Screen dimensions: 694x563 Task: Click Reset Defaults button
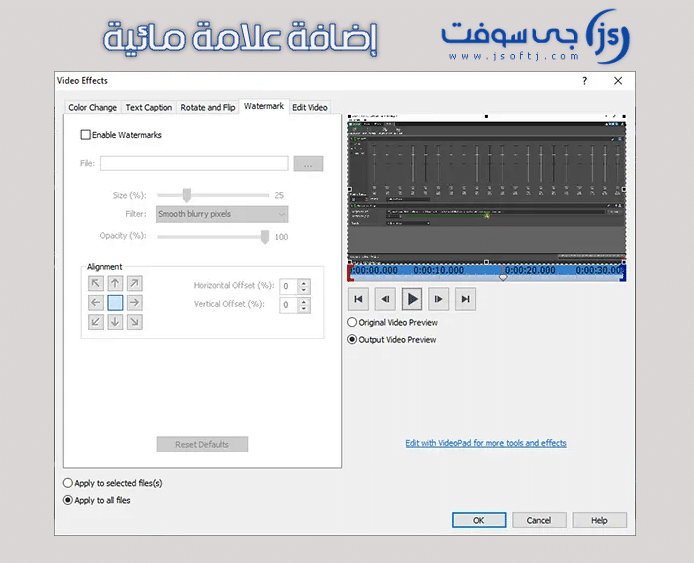202,444
